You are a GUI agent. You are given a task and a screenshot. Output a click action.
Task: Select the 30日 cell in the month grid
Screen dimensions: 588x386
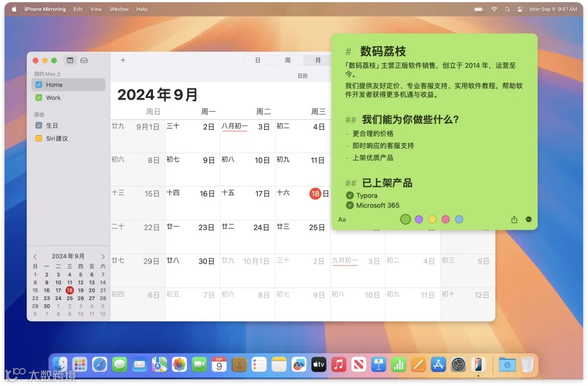[x=193, y=271]
